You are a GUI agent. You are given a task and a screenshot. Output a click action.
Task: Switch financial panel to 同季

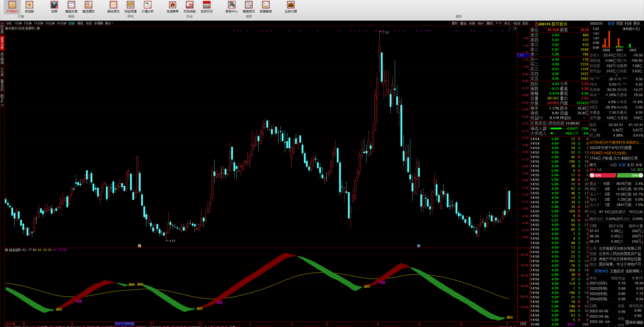[620, 23]
